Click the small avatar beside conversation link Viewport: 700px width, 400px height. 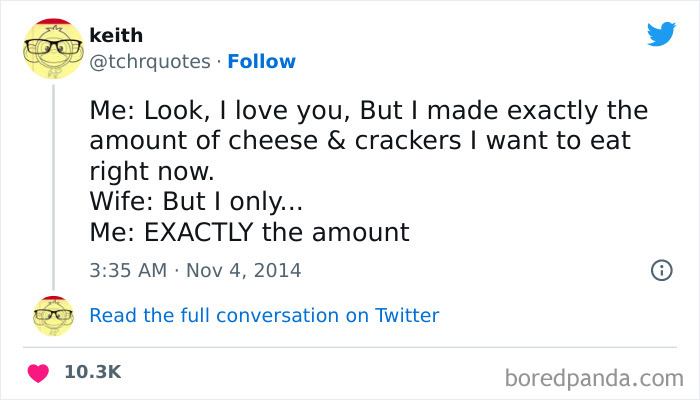pos(53,315)
